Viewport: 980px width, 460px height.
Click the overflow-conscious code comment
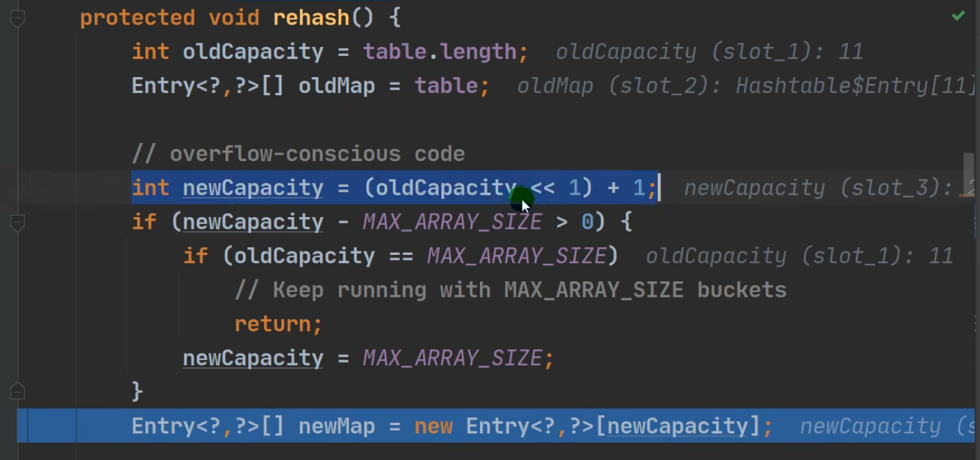click(x=298, y=153)
